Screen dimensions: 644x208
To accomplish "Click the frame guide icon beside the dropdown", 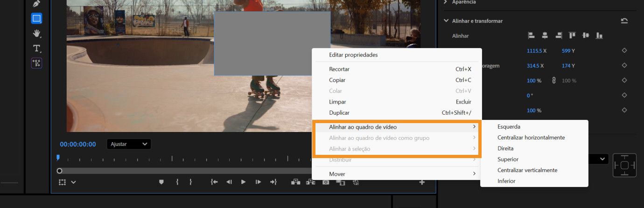I will pos(624,165).
